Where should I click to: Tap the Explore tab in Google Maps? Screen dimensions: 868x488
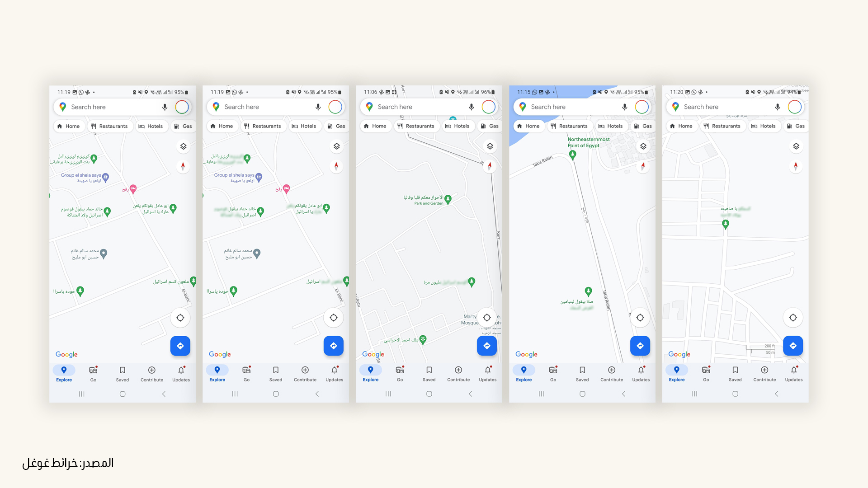pos(64,374)
